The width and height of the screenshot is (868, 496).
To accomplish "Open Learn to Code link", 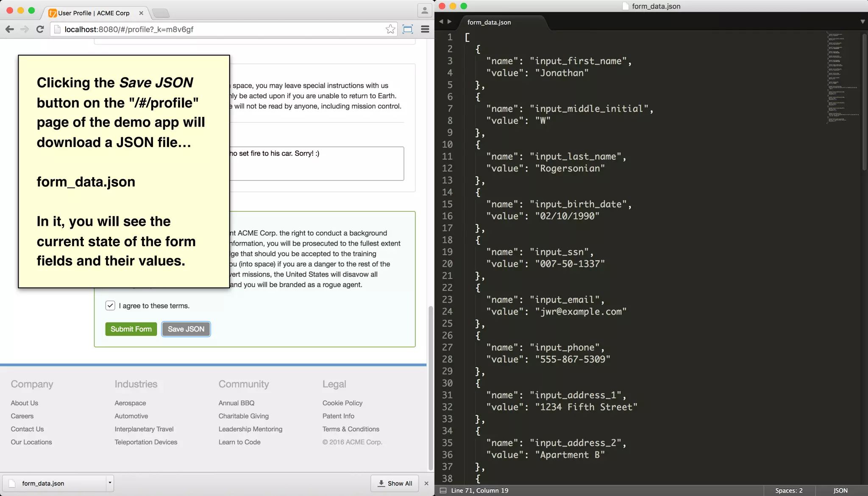I will tap(239, 442).
